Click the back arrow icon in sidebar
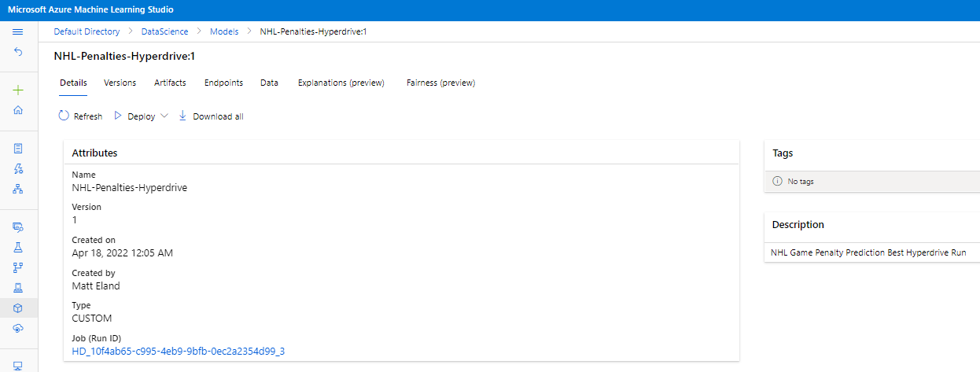Viewport: 980px width, 372px height. 18,51
